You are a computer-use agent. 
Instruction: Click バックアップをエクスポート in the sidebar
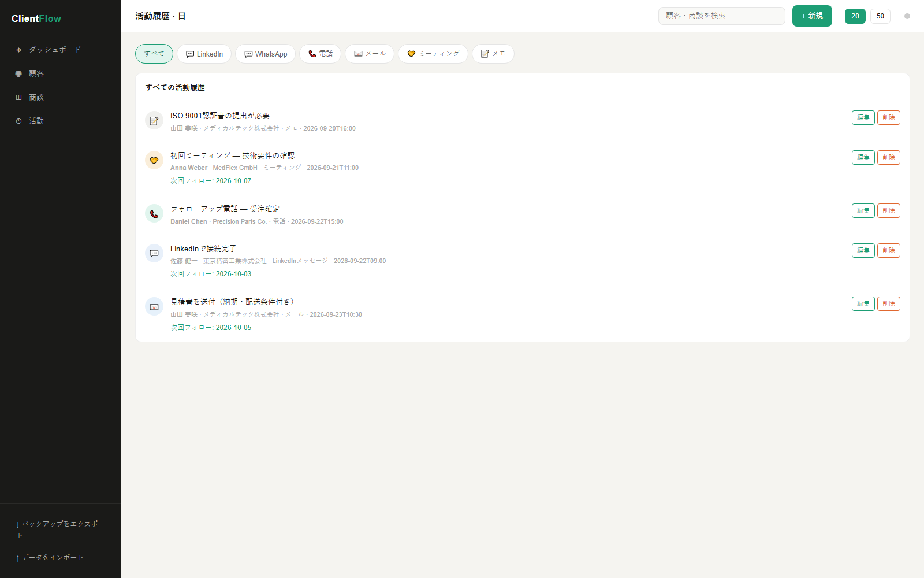pyautogui.click(x=61, y=529)
